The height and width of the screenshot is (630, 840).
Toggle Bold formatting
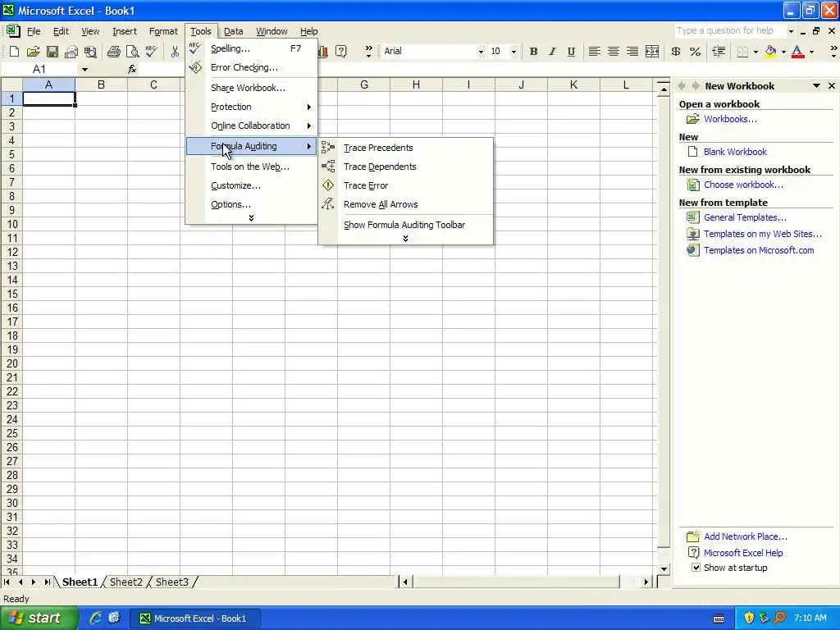[x=533, y=52]
